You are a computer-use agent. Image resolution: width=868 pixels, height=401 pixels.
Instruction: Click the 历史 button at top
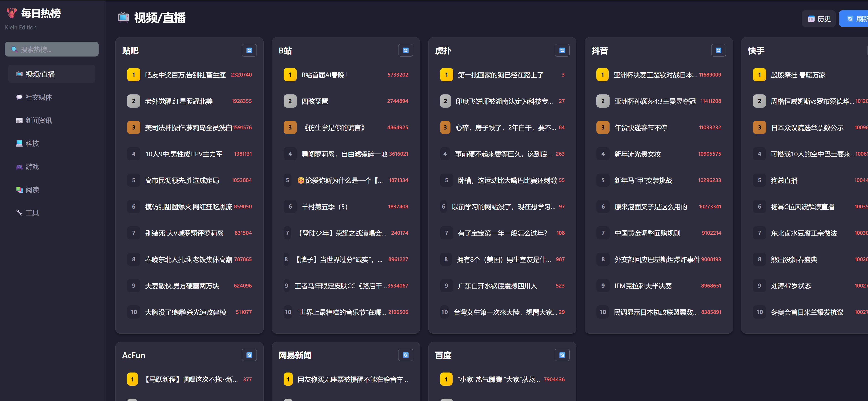pos(819,19)
